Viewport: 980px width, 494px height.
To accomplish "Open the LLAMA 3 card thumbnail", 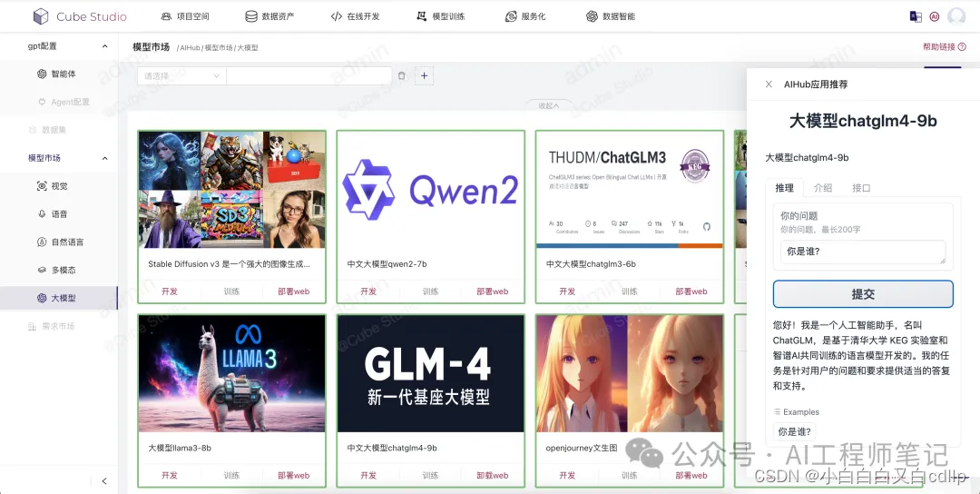I will click(x=232, y=373).
